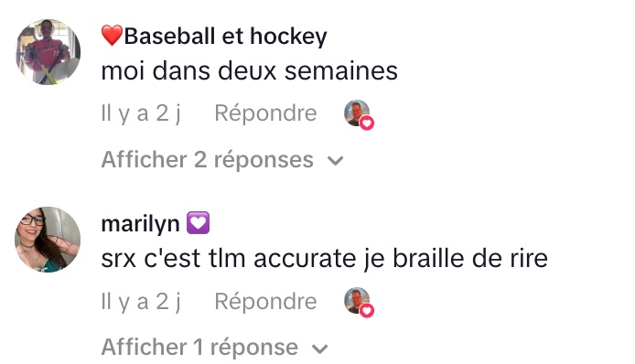This screenshot has height=364, width=635.
Task: Click red heart emoji before Baseball
Action: (x=112, y=36)
